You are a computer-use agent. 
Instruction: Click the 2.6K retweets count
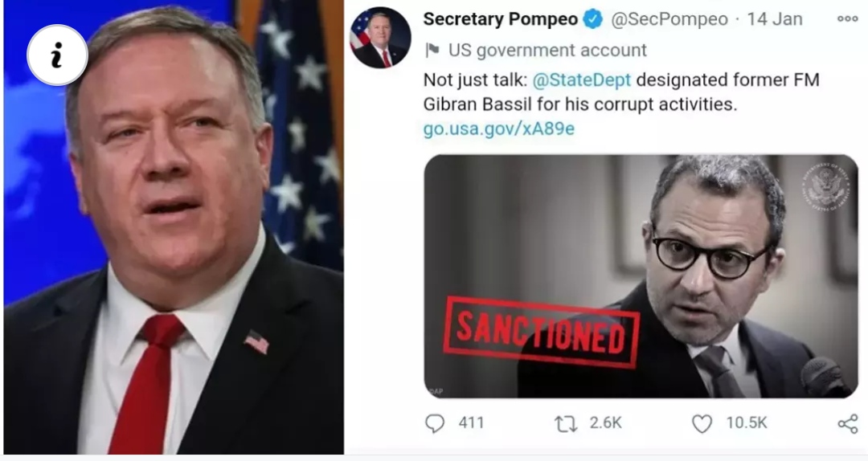(x=606, y=423)
